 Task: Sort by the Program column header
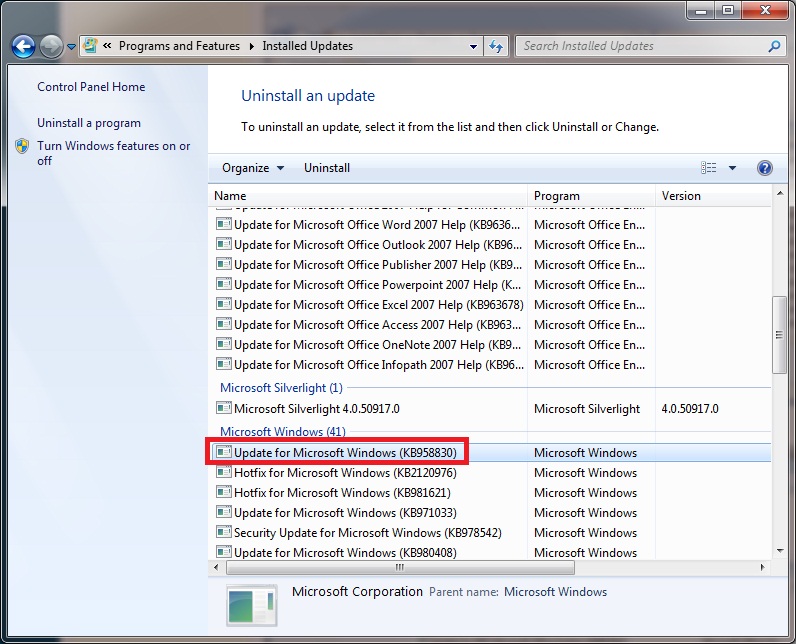coord(591,196)
